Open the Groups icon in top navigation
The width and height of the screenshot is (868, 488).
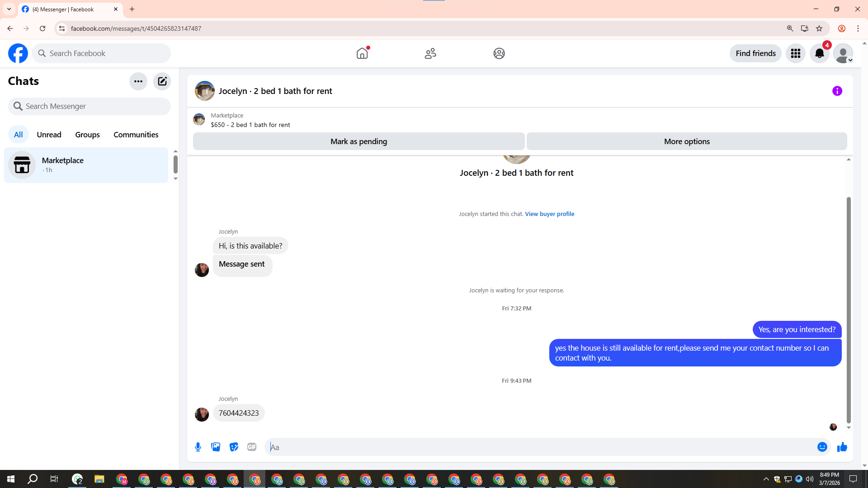499,53
